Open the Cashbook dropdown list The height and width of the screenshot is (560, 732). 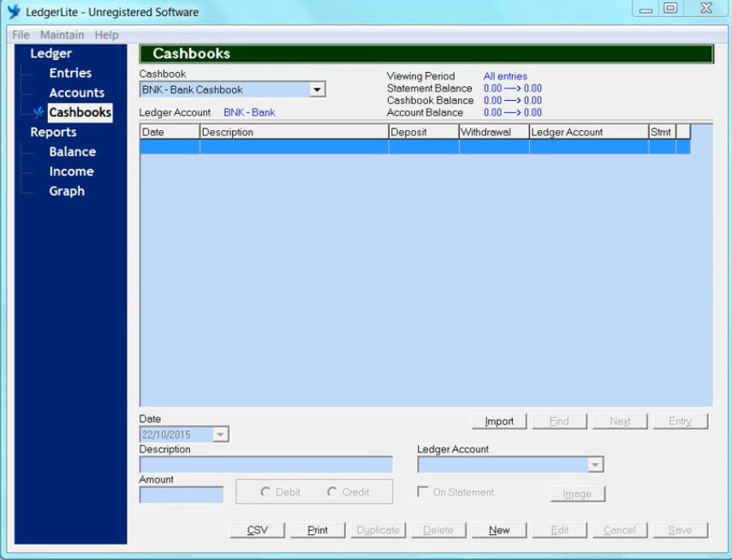click(317, 90)
